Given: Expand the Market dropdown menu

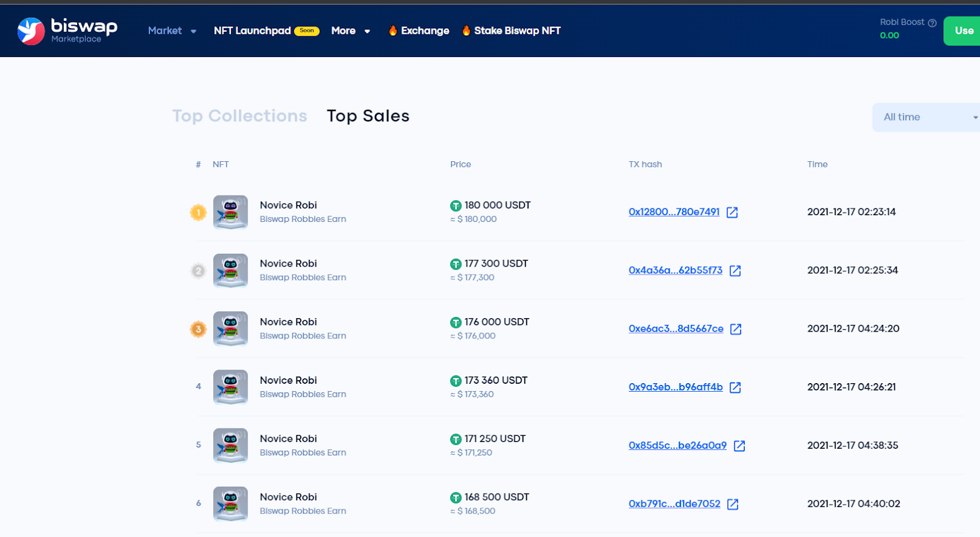Looking at the screenshot, I should coord(172,31).
